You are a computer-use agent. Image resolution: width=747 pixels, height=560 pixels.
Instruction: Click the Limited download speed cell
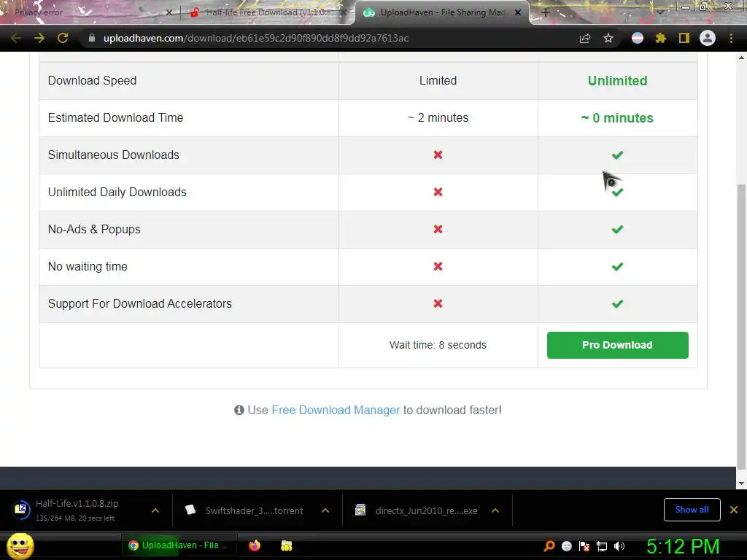click(x=438, y=80)
